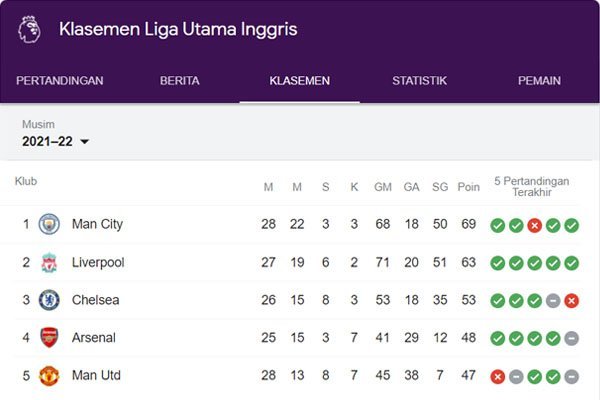Switch to the Pertandingan tab
The width and height of the screenshot is (600, 400).
(x=60, y=81)
